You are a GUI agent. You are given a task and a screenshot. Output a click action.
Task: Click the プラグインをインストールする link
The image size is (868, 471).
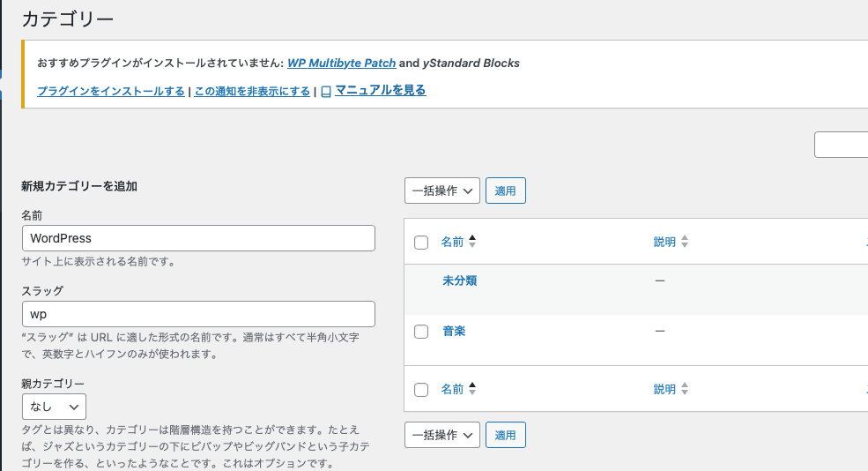click(x=111, y=91)
